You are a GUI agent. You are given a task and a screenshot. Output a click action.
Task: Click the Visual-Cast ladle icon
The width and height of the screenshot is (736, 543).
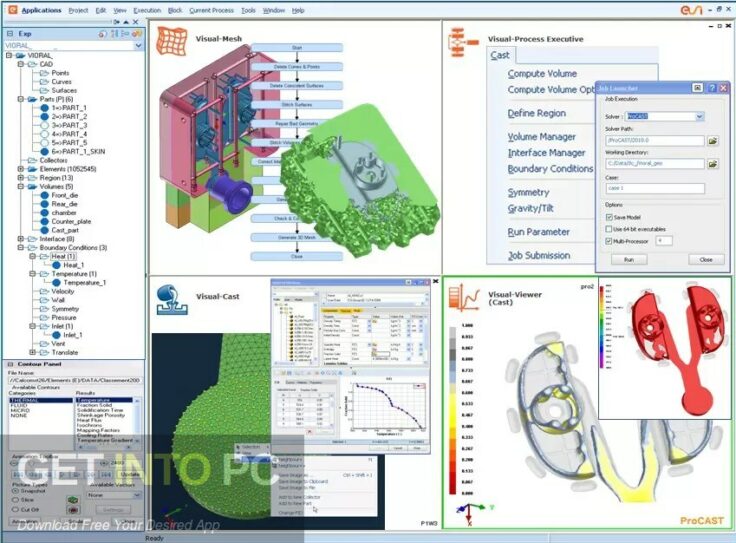pyautogui.click(x=172, y=299)
